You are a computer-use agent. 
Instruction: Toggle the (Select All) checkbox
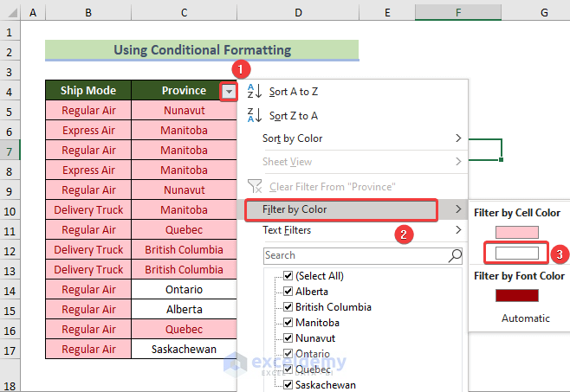click(288, 276)
